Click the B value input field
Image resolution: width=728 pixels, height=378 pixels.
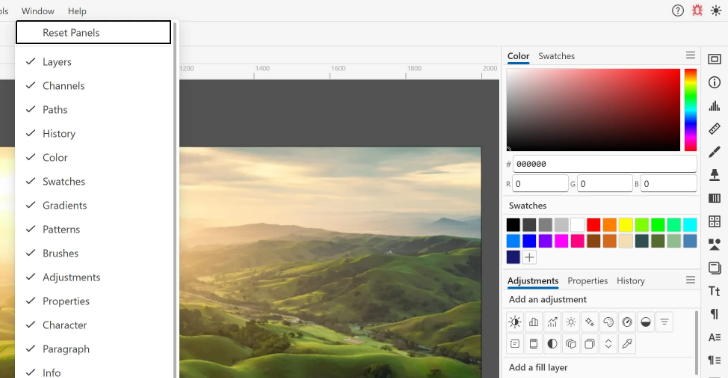click(x=669, y=183)
